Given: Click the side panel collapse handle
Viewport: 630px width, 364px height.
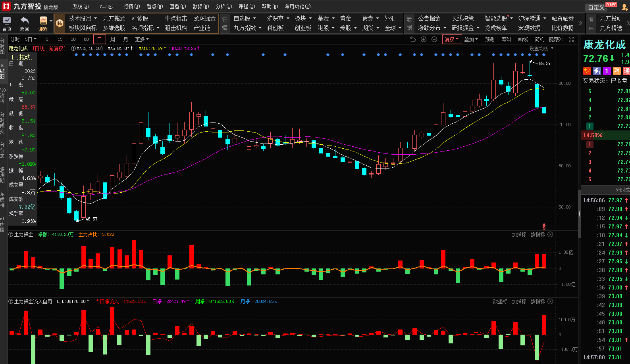Looking at the screenshot, I should pyautogui.click(x=579, y=214).
